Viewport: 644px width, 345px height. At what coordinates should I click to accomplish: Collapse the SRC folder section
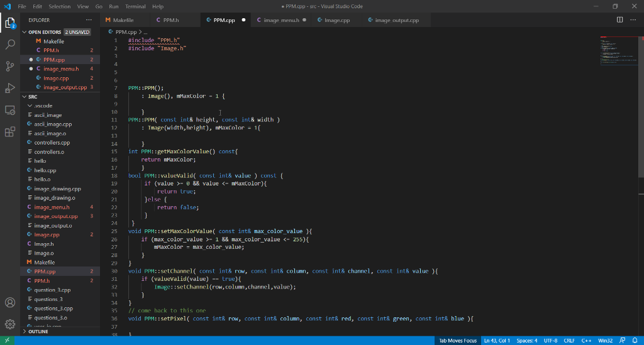pos(33,97)
